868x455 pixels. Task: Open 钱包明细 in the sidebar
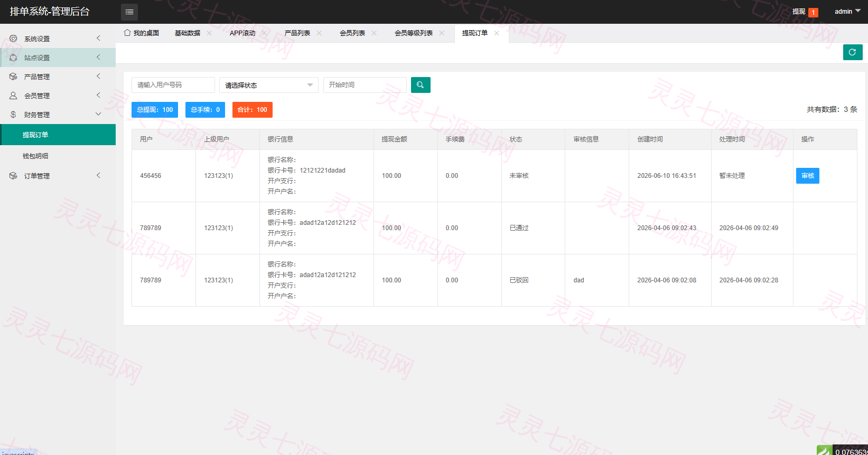tap(58, 156)
